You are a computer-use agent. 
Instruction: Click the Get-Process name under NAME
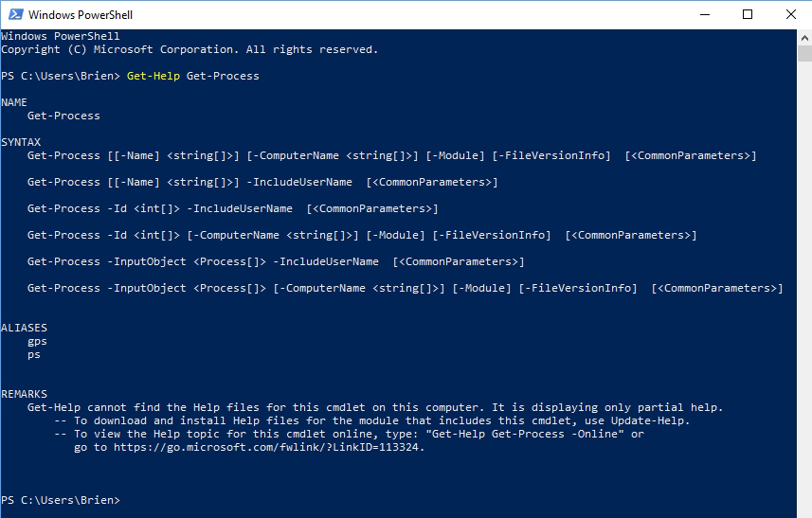tap(63, 116)
